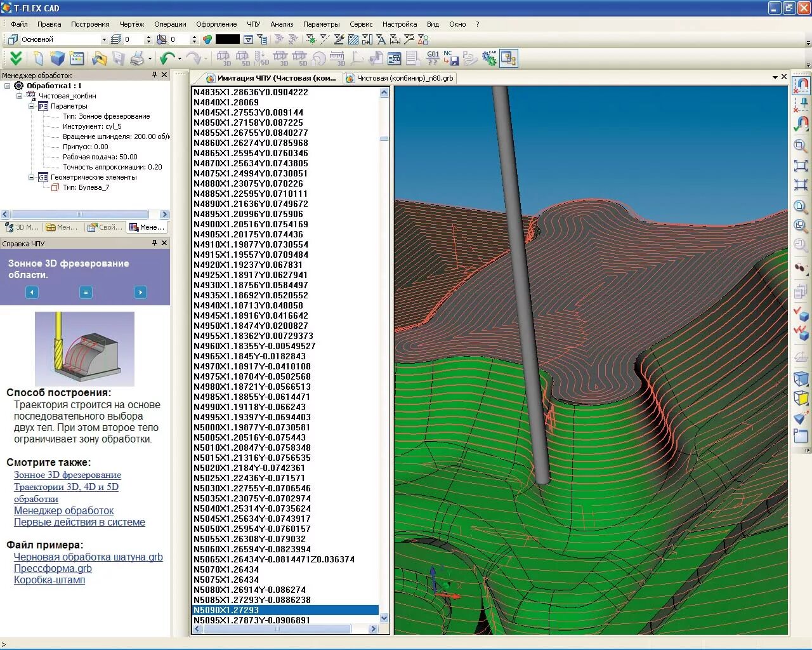The height and width of the screenshot is (650, 812).
Task: Toggle the machining manager icon at the end of the toolbar
Action: tap(509, 58)
